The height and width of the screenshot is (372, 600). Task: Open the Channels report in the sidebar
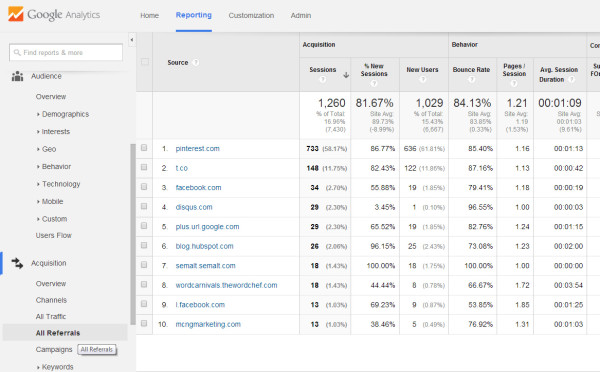51,300
